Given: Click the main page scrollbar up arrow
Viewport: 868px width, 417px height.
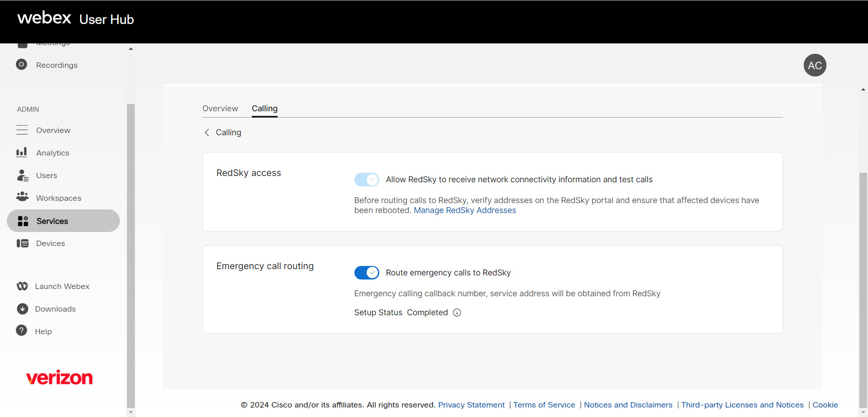Looking at the screenshot, I should (x=863, y=90).
